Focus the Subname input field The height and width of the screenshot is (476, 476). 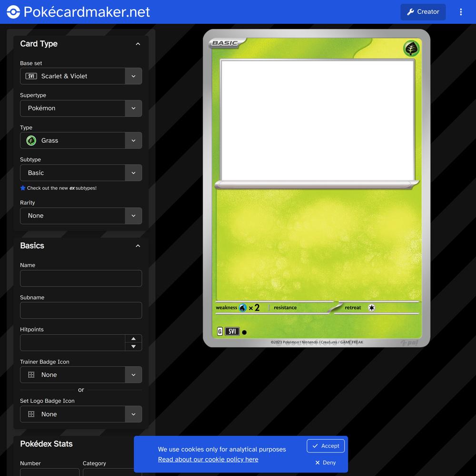coord(81,310)
